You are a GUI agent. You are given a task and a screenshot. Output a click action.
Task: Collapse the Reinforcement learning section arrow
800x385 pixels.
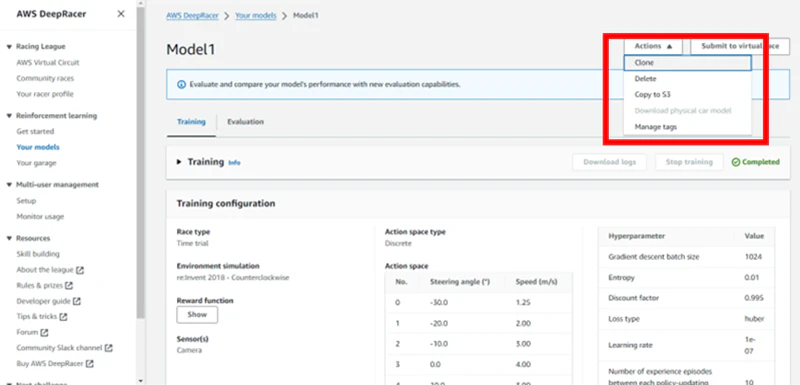coord(9,116)
